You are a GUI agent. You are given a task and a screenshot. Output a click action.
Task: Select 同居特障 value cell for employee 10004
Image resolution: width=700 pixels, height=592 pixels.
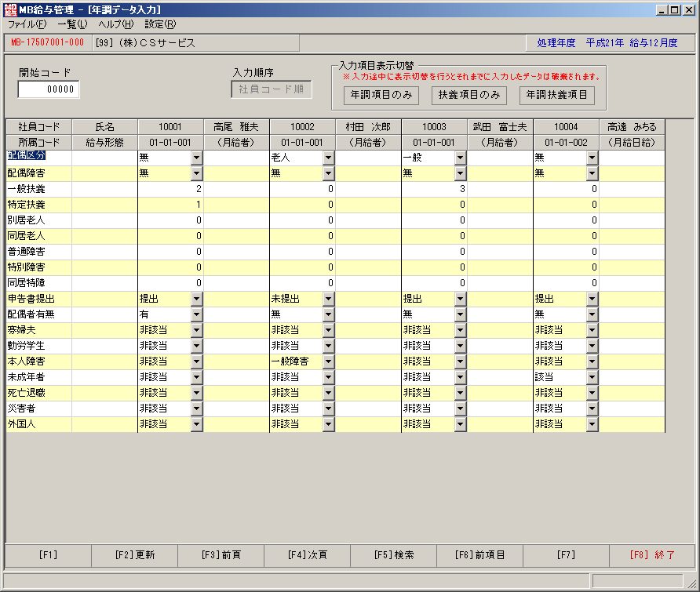coord(566,283)
